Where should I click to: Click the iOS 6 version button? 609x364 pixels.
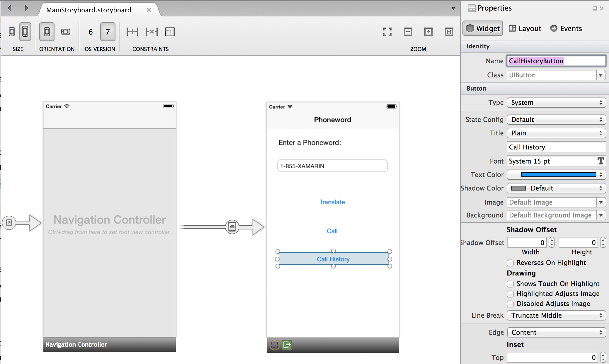[91, 32]
